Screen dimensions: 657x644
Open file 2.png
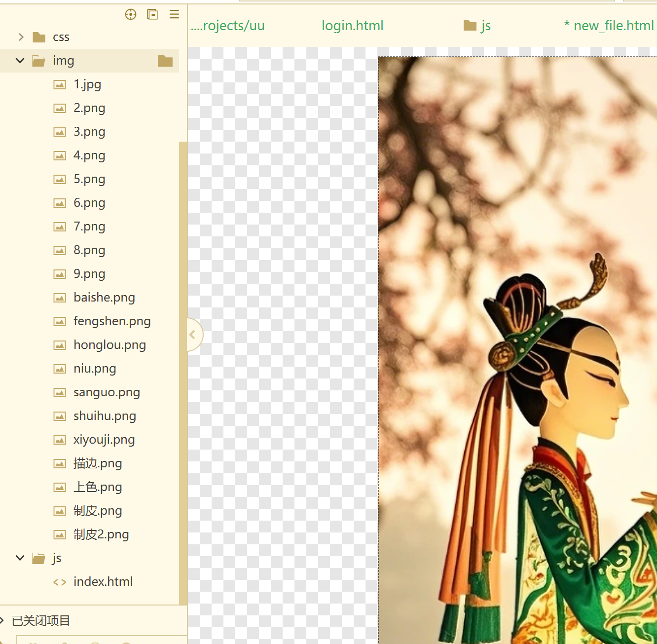[x=89, y=108]
